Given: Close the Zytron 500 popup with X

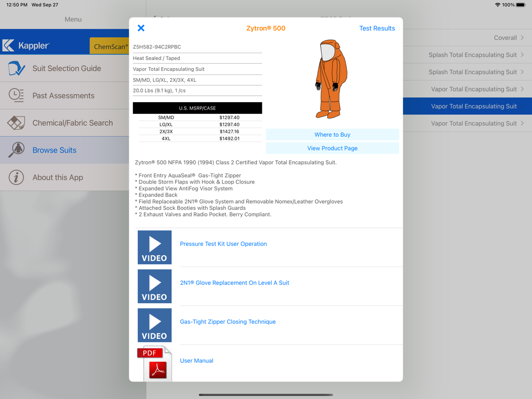Looking at the screenshot, I should tap(141, 28).
